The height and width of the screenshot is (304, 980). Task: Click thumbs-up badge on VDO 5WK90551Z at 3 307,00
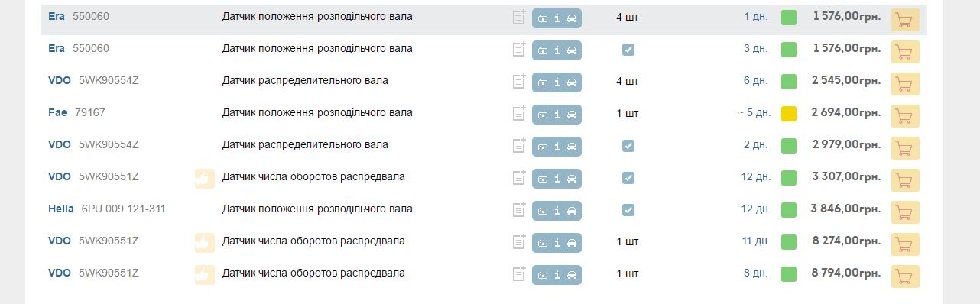click(x=204, y=179)
